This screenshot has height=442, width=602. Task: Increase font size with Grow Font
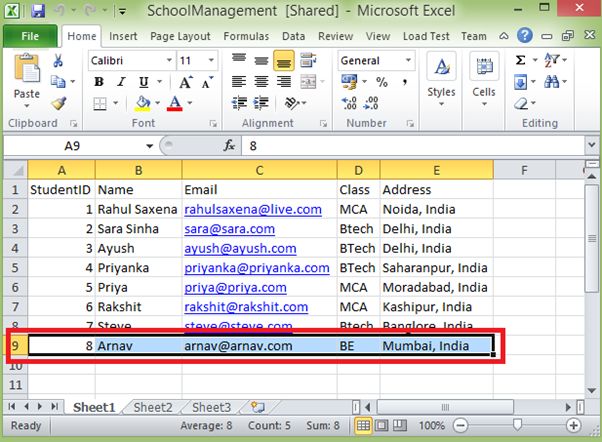[186, 82]
